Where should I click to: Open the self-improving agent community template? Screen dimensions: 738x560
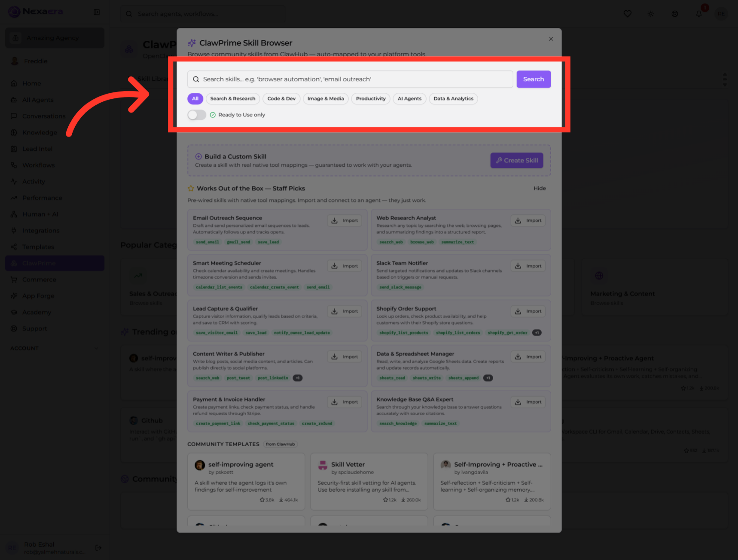pyautogui.click(x=246, y=481)
